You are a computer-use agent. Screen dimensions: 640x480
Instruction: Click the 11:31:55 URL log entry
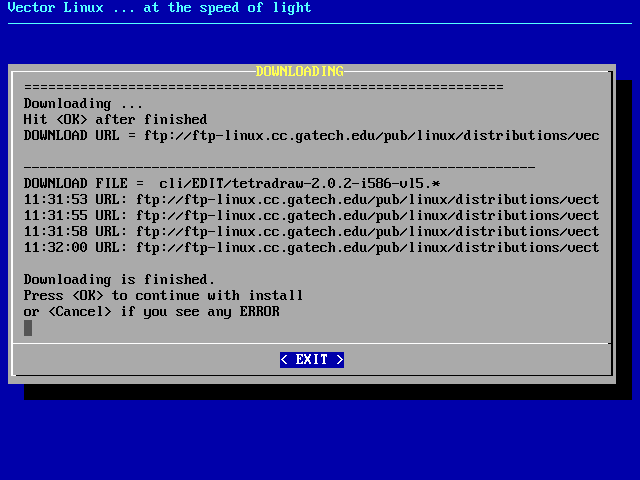311,215
